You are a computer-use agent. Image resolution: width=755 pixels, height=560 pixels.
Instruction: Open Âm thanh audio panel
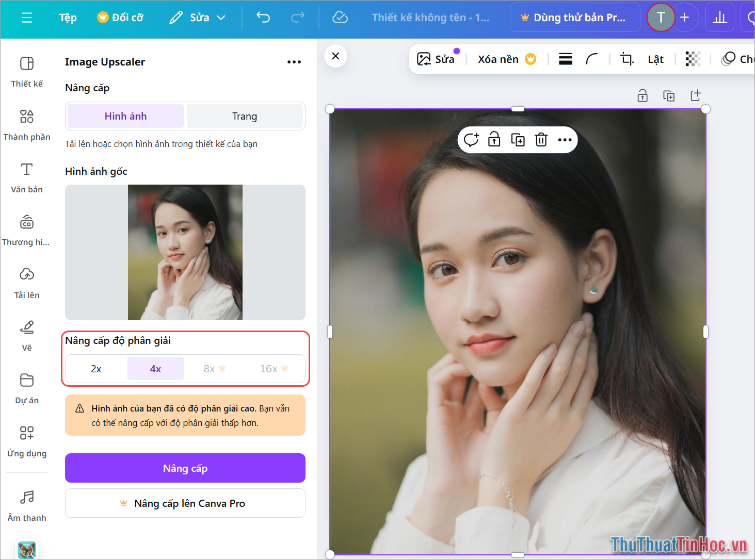tap(27, 506)
